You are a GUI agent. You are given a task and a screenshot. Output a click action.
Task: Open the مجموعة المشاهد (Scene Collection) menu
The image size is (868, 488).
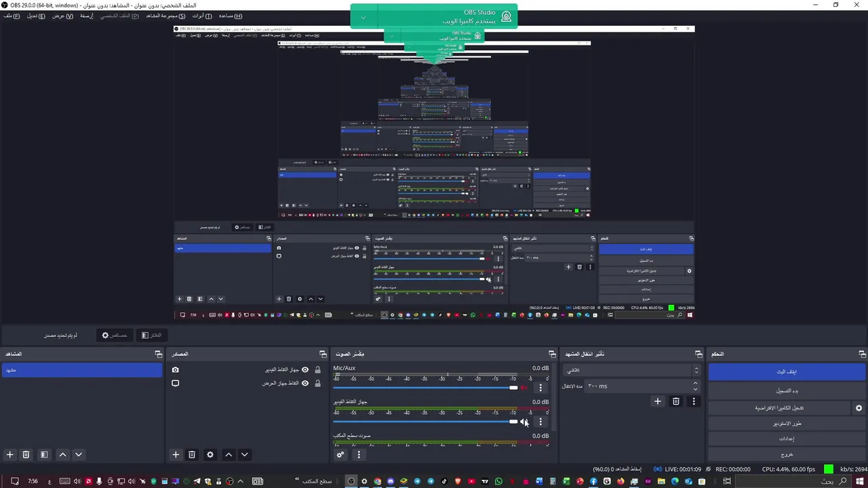point(166,16)
